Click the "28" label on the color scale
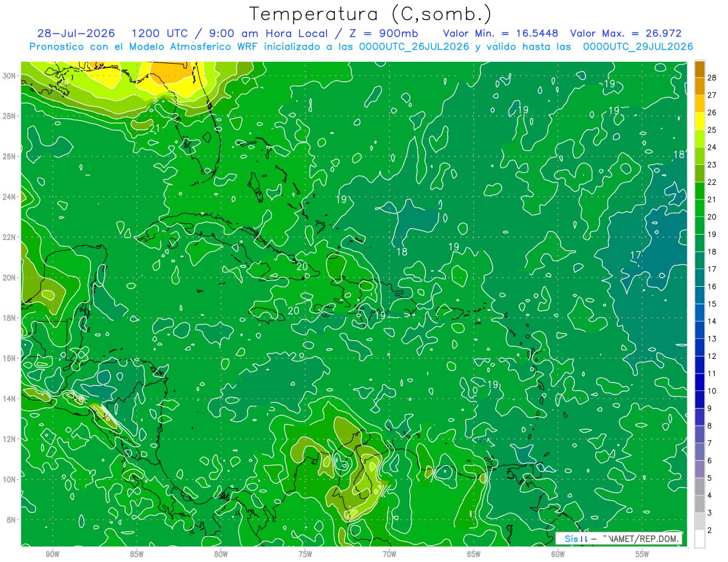728x562 pixels. pyautogui.click(x=712, y=78)
